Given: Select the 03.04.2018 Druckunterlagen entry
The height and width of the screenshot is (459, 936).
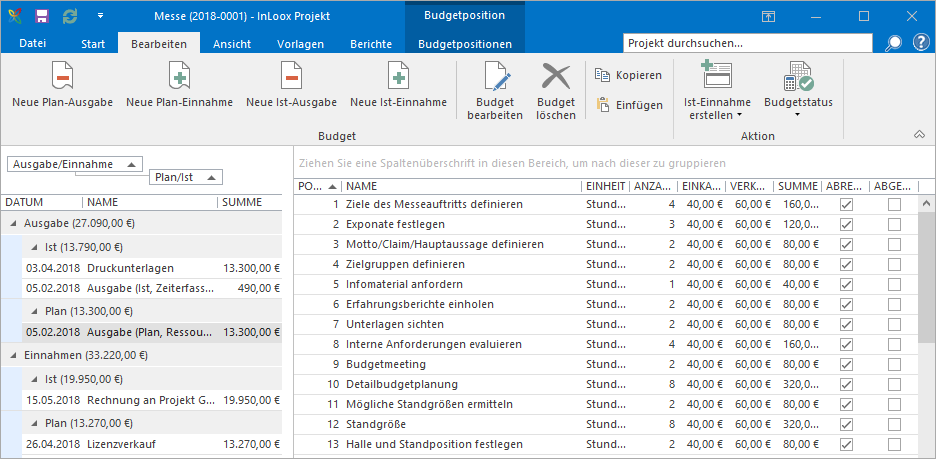Looking at the screenshot, I should pos(152,269).
